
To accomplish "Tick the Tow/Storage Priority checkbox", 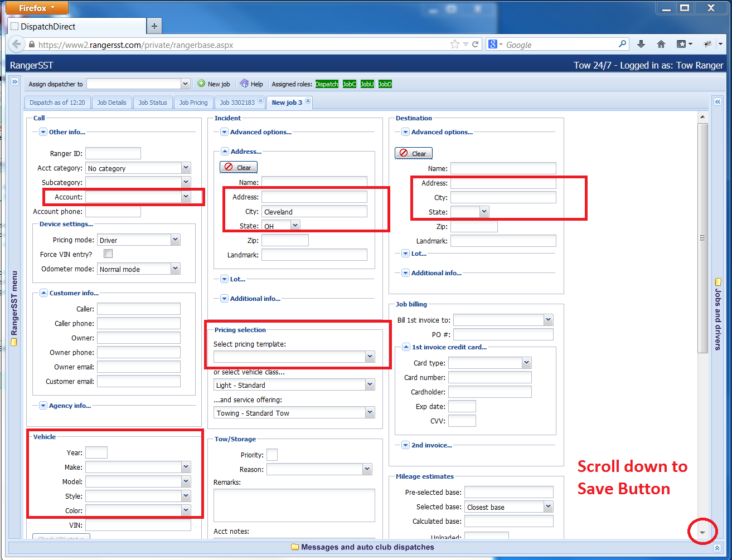I will click(272, 455).
